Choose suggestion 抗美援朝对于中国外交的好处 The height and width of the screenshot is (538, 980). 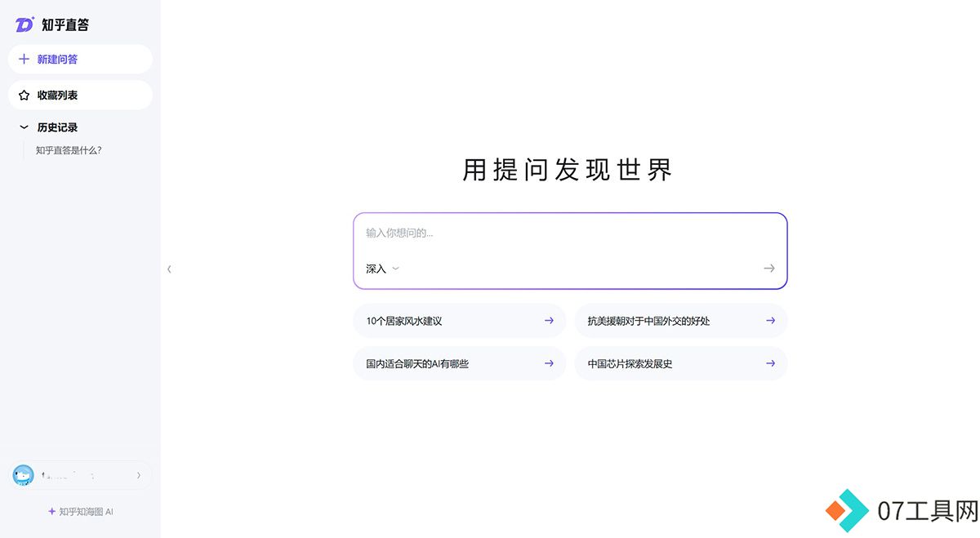(681, 321)
